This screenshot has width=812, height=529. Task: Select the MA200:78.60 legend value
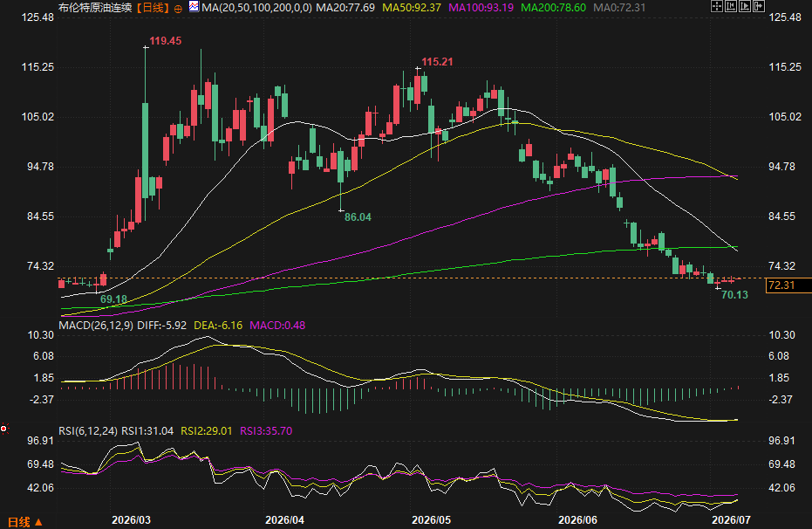coord(553,8)
